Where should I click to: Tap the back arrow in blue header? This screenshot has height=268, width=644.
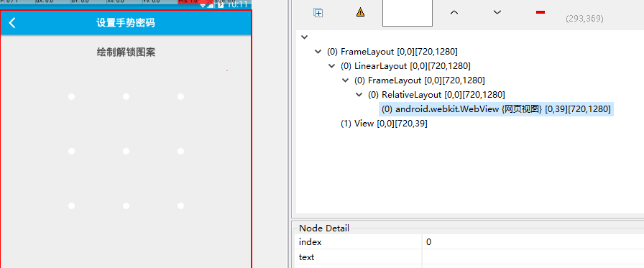point(12,22)
